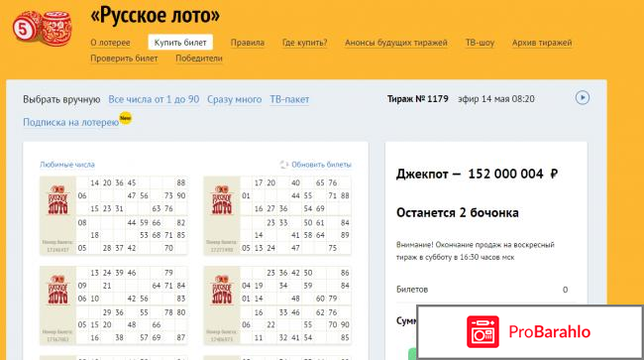Screen dimensions: 644x360
Task: Click the «Русское лото» page title
Action: click(155, 15)
